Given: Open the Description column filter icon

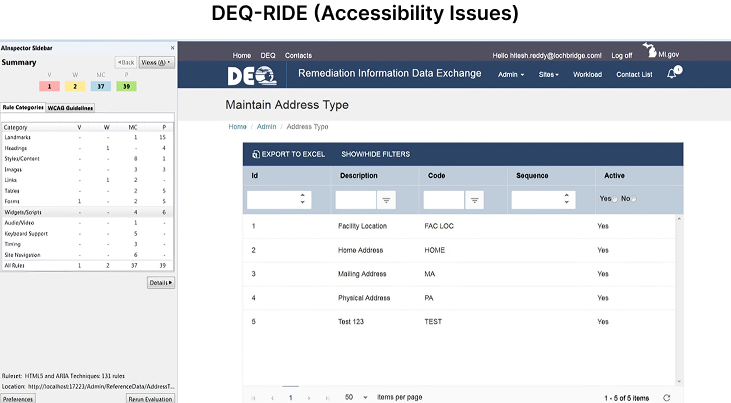Looking at the screenshot, I should (386, 200).
